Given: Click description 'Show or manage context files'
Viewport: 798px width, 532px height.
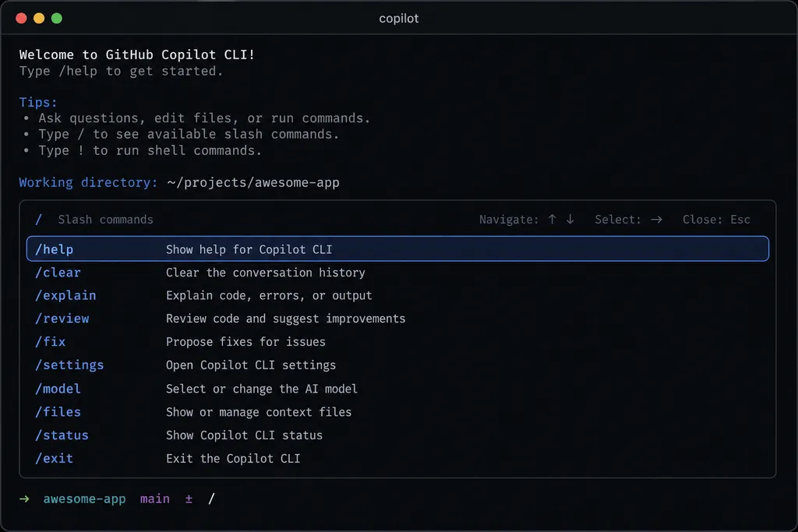Looking at the screenshot, I should (259, 412).
